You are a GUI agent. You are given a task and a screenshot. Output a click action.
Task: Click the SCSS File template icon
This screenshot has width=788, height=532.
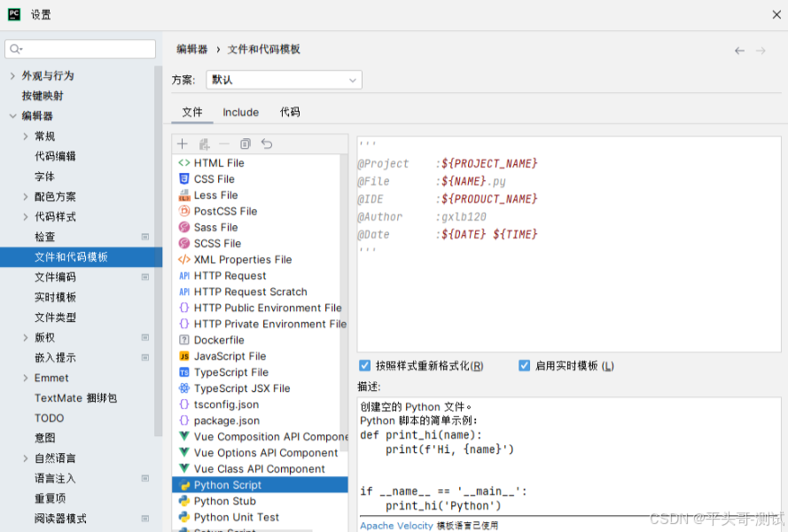coord(184,243)
